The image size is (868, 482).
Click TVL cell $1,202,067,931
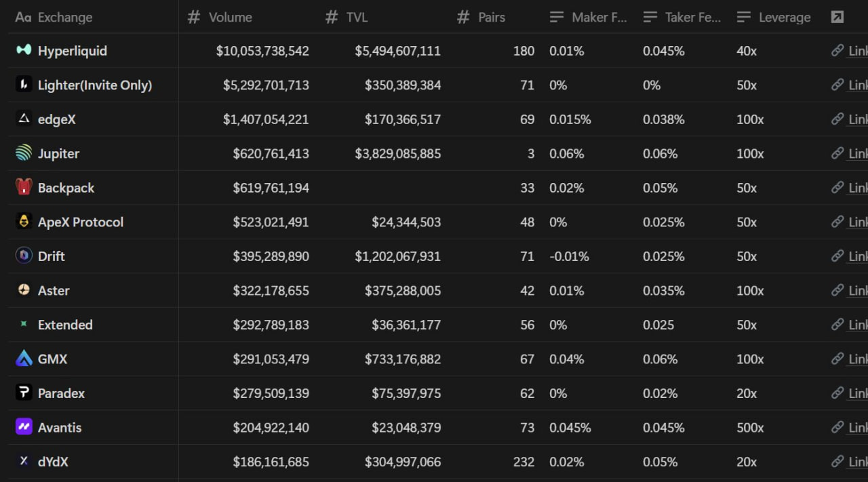tap(397, 256)
